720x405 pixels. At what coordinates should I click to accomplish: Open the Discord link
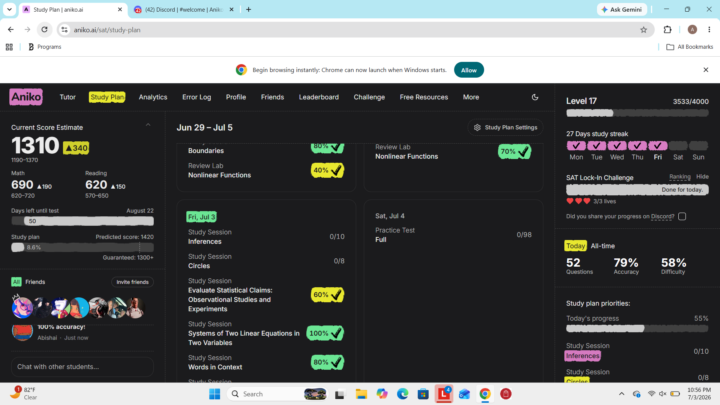click(x=662, y=216)
